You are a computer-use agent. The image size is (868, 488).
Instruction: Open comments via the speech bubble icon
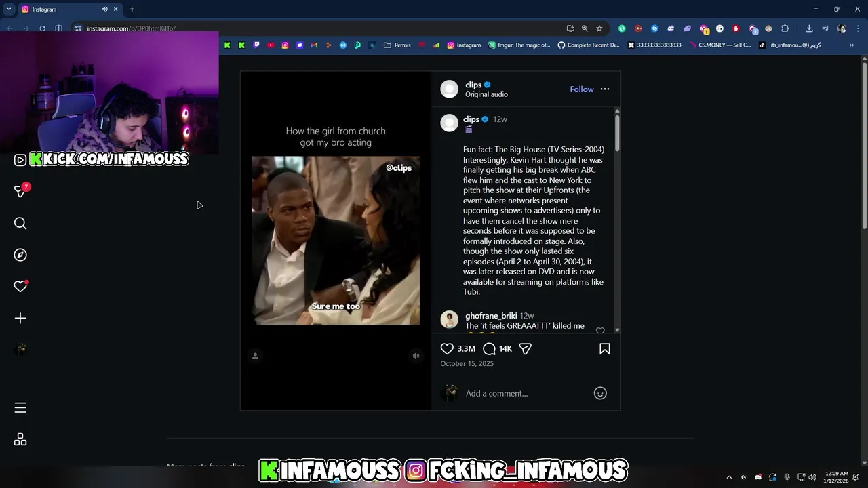point(489,349)
